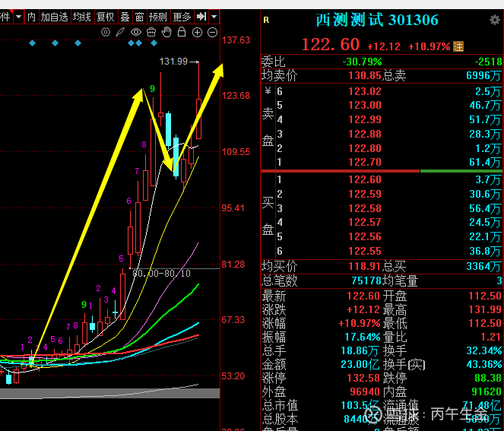Screen dimensions: 504x431
Task: Select buy level 5 price 122.56
Action: click(x=365, y=236)
